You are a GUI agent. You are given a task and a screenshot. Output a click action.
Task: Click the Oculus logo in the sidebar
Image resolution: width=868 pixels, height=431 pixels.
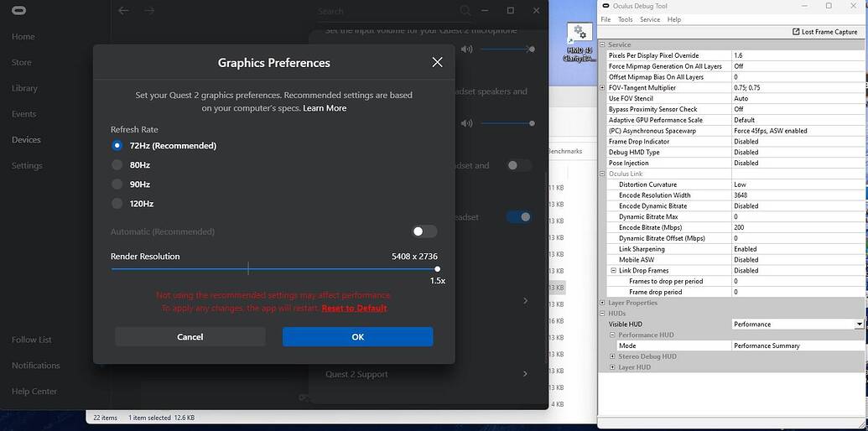[19, 11]
